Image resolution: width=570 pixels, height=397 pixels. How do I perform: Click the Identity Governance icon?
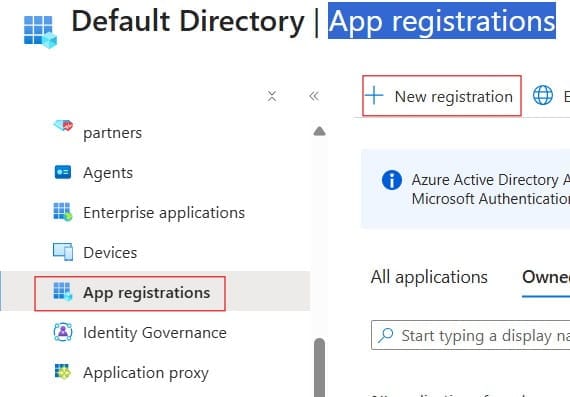pyautogui.click(x=63, y=332)
